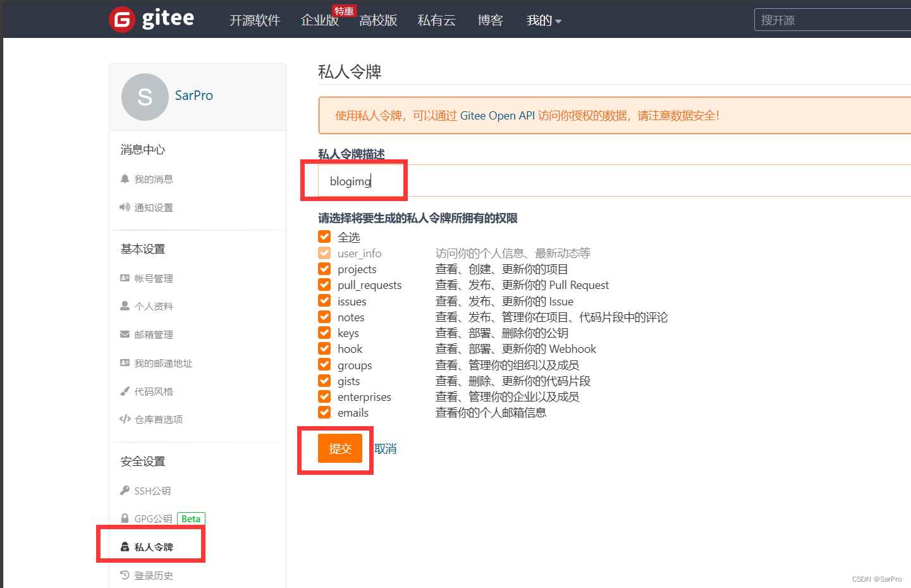
Task: Click the person icon beside 个人资料
Action: pos(125,306)
